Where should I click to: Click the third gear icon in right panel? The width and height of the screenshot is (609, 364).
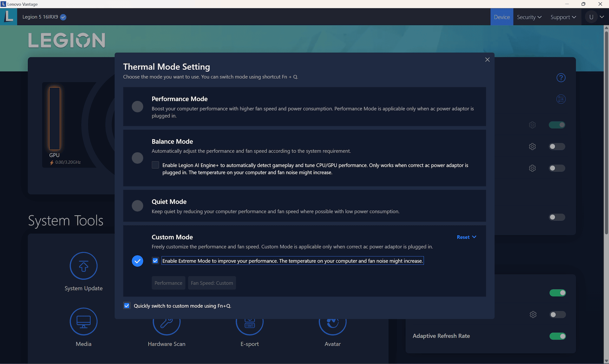[532, 168]
